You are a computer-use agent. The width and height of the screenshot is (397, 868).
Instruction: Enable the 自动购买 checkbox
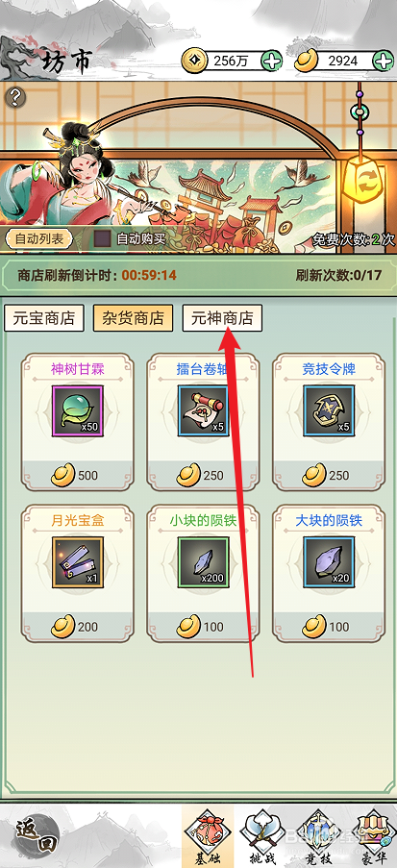102,238
